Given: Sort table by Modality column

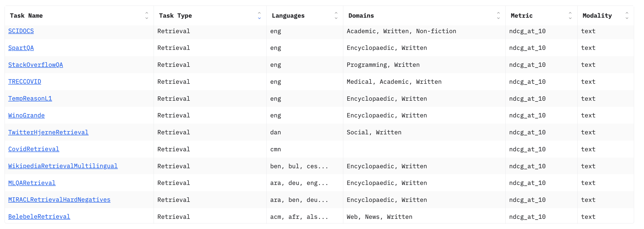Looking at the screenshot, I should [x=627, y=15].
